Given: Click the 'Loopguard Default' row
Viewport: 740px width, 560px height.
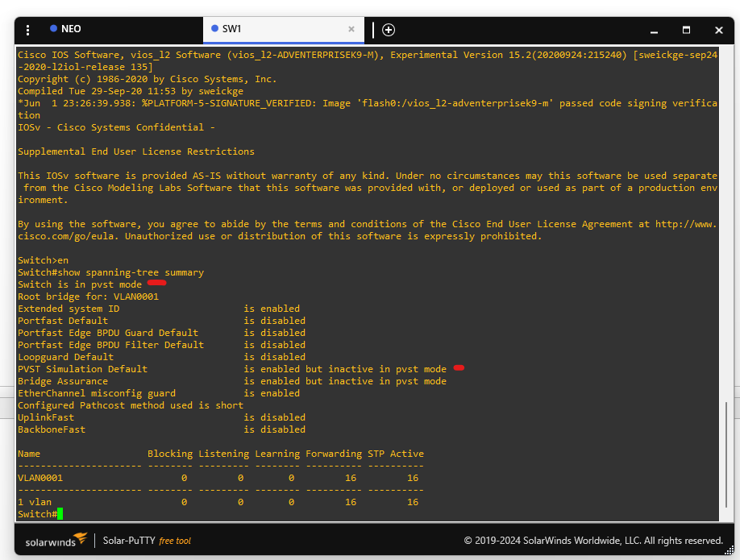Looking at the screenshot, I should pos(161,357).
